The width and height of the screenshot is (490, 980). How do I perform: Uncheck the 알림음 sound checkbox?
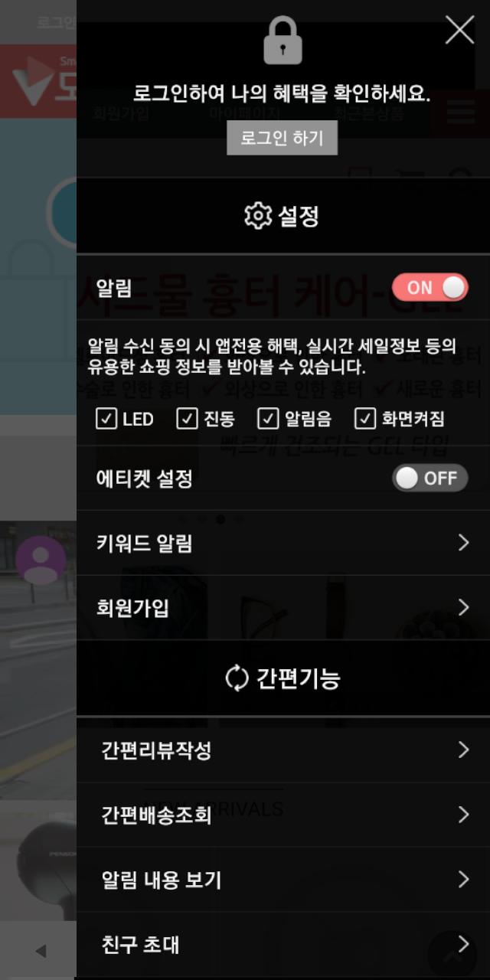(267, 419)
